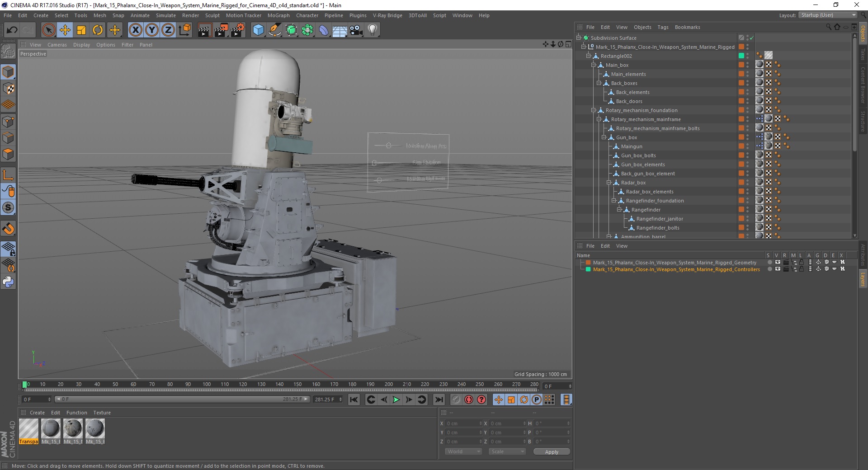Image resolution: width=868 pixels, height=470 pixels.
Task: Activate the Rotate tool in top toolbar
Action: tap(98, 30)
